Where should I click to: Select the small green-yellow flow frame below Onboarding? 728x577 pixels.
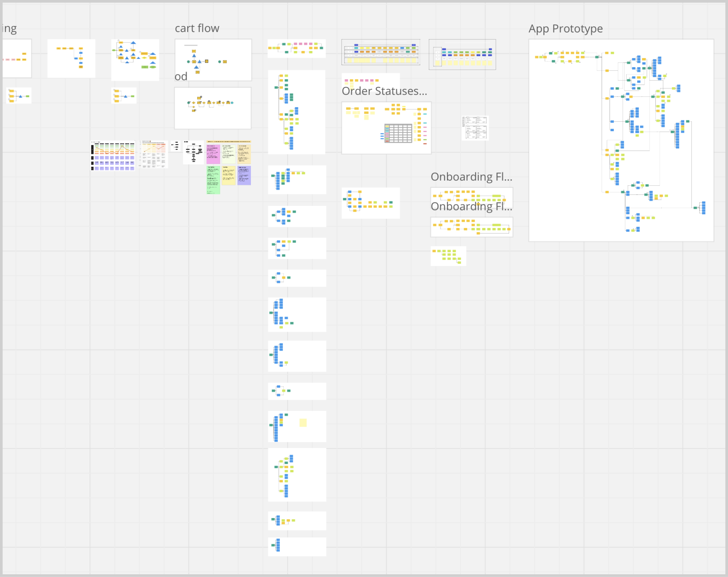448,256
